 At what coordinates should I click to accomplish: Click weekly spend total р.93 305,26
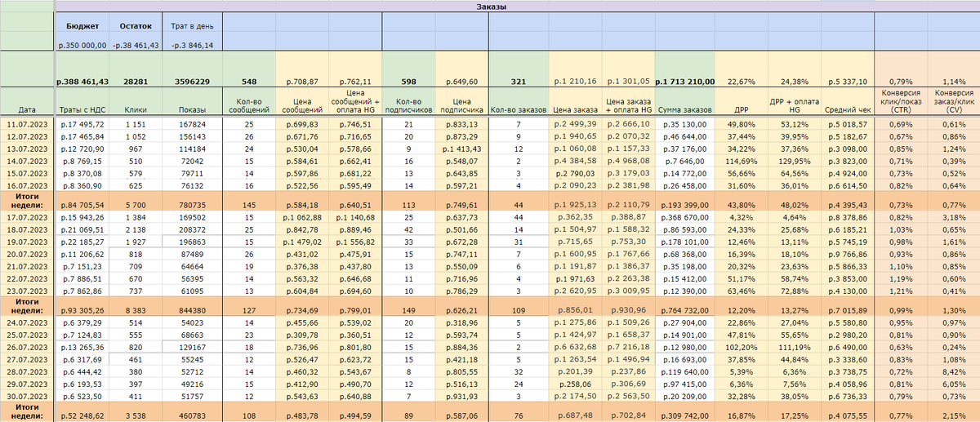(x=81, y=311)
